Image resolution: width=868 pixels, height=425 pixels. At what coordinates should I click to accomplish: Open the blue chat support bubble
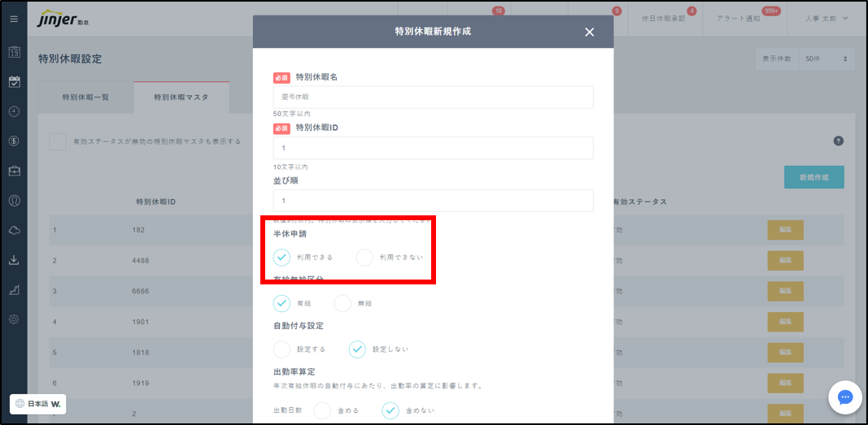(x=844, y=397)
